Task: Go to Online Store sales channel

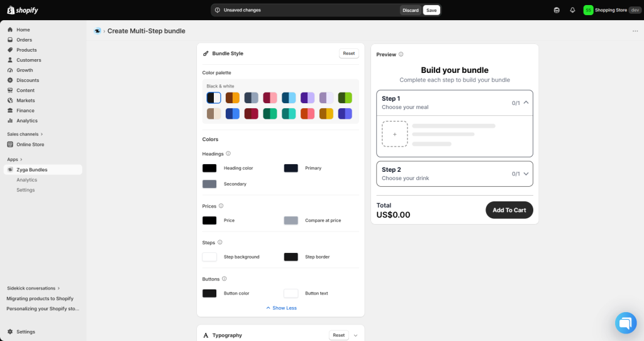Action: tap(30, 145)
